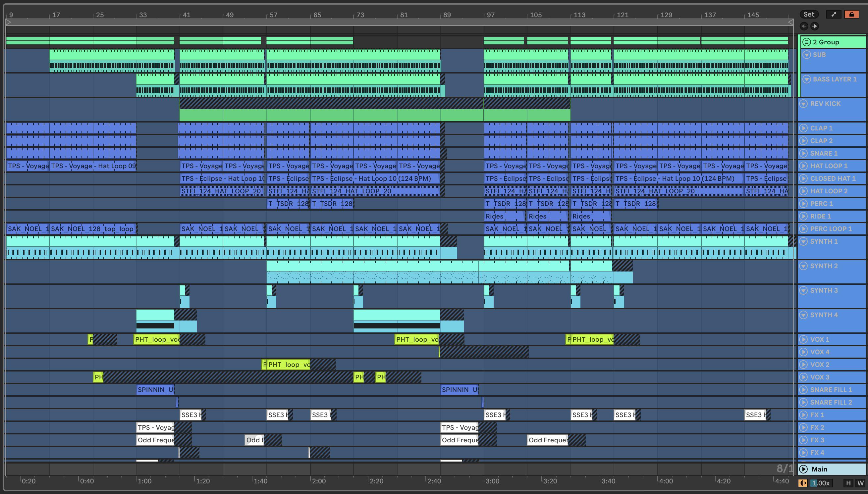Screen dimensions: 868x494
Task: Click the H optimize height button
Action: [848, 483]
